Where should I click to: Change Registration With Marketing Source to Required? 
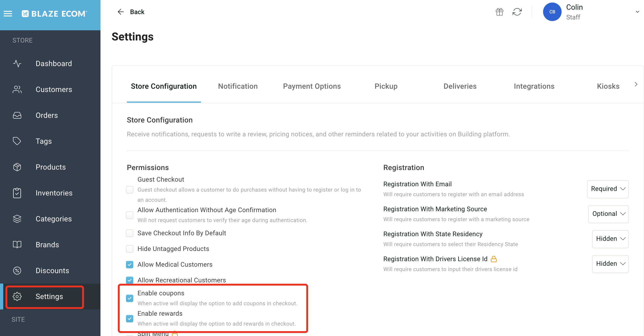pos(608,214)
